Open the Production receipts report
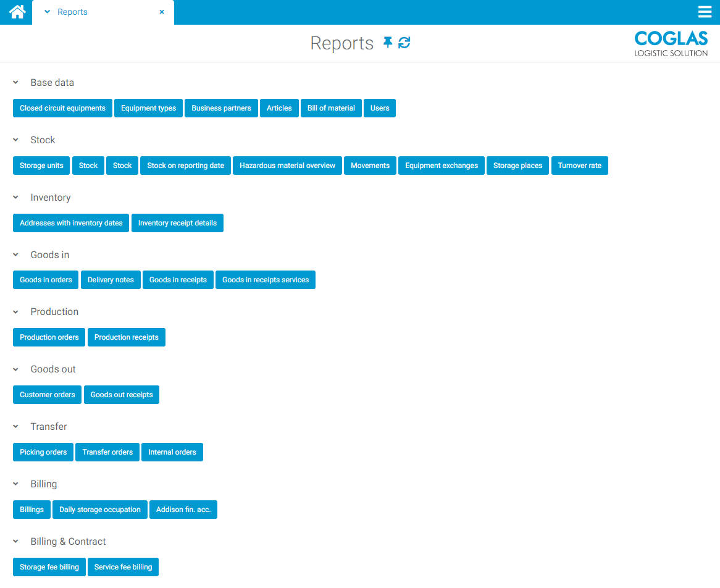720x588 pixels. [x=126, y=337]
